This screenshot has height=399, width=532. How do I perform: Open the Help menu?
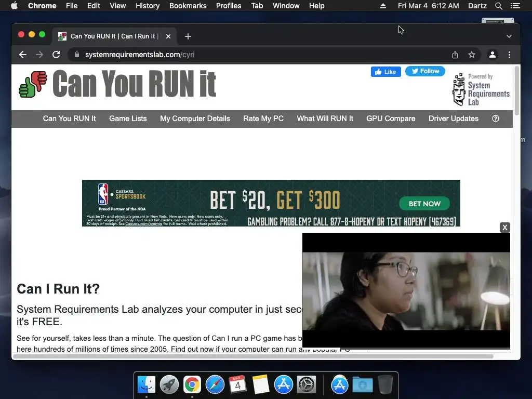[316, 6]
